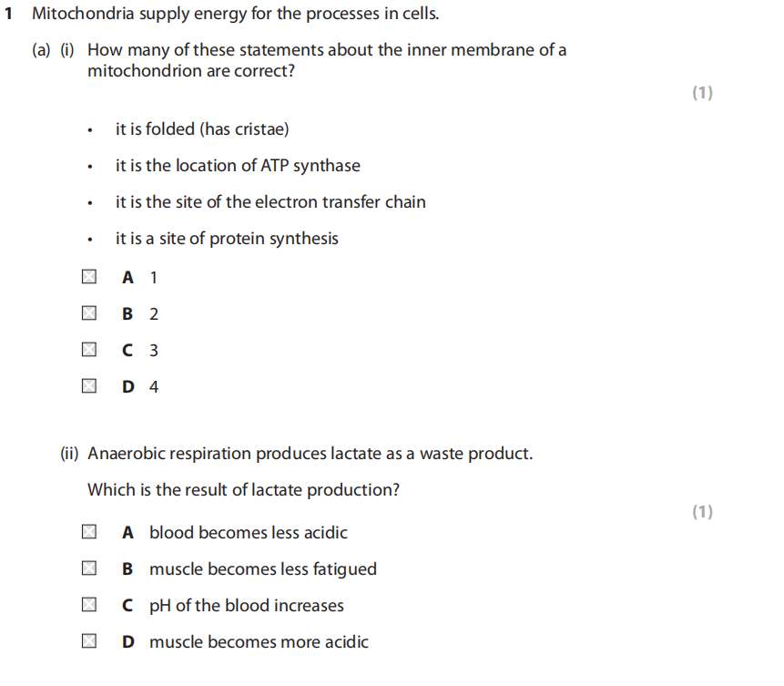Click the "site of protein synthesis" statement
This screenshot has width=784, height=686.
click(x=227, y=239)
